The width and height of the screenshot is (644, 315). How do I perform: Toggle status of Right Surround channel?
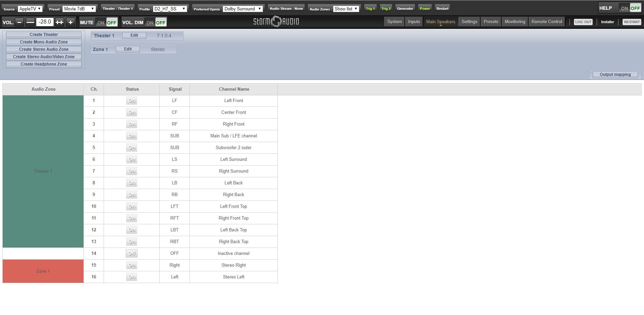pos(132,171)
